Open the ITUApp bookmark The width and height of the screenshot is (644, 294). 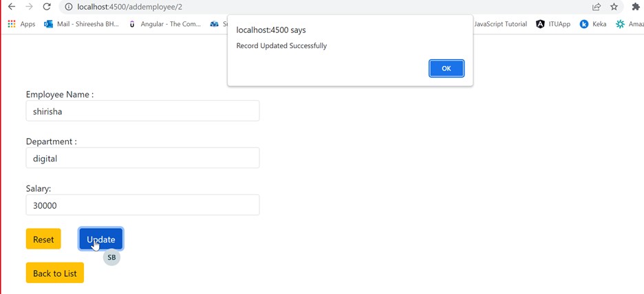[553, 24]
